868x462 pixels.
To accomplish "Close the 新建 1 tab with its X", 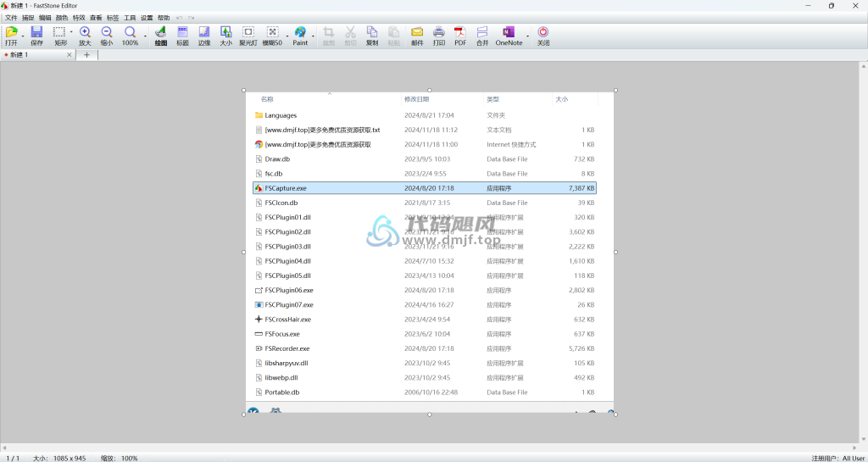I will (70, 55).
